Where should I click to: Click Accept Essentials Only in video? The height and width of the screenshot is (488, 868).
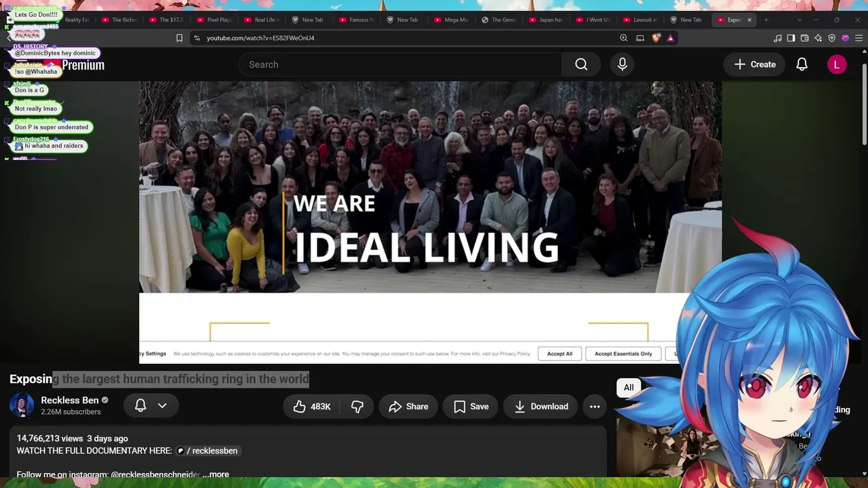[x=623, y=354]
